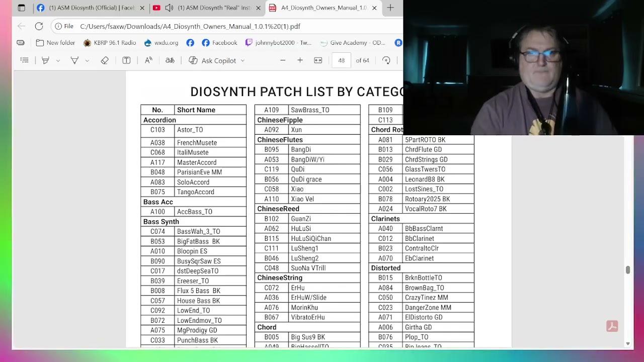Click 'TangoAccord' in the table
Viewport: 644px width, 362px height.
[x=196, y=192]
